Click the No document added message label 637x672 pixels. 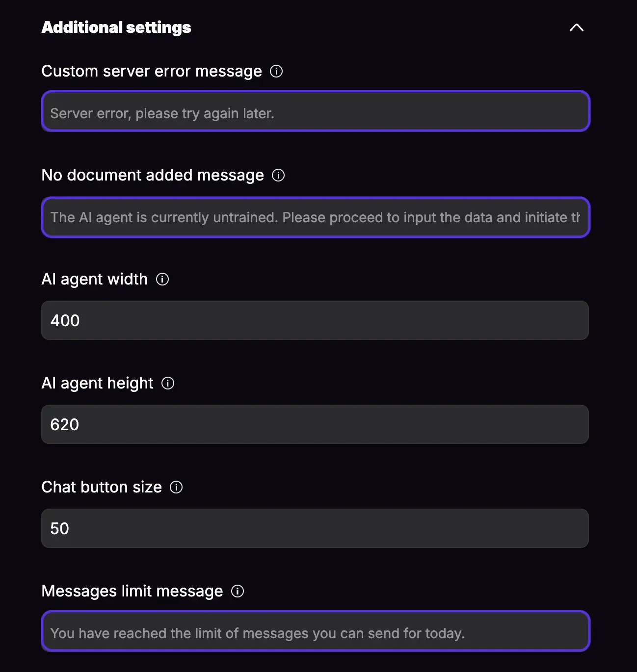point(153,175)
